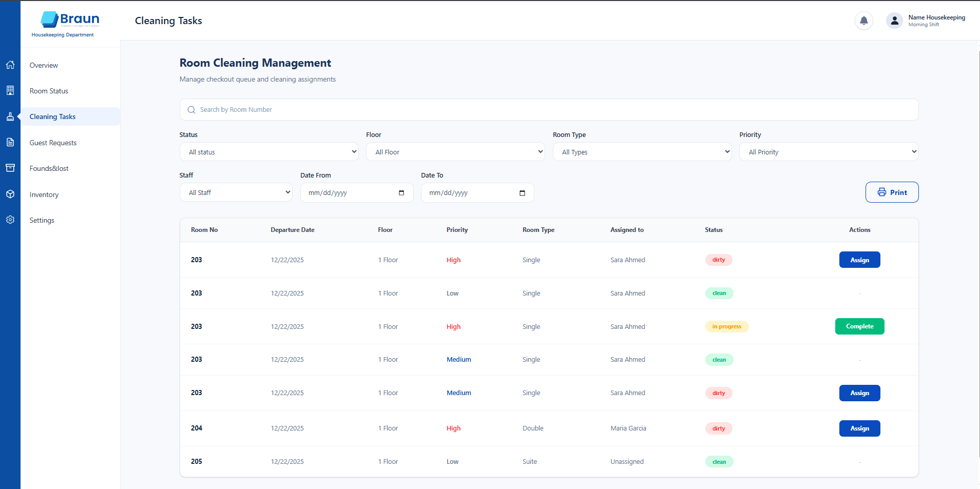980x489 pixels.
Task: Navigate to Inventory menu item
Action: point(44,194)
